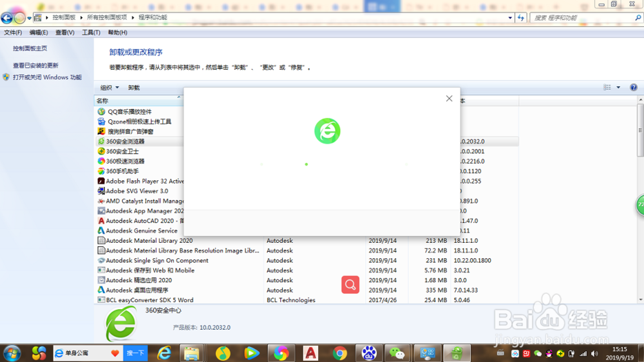Open the file explorer folder taskbar icon

[192, 354]
